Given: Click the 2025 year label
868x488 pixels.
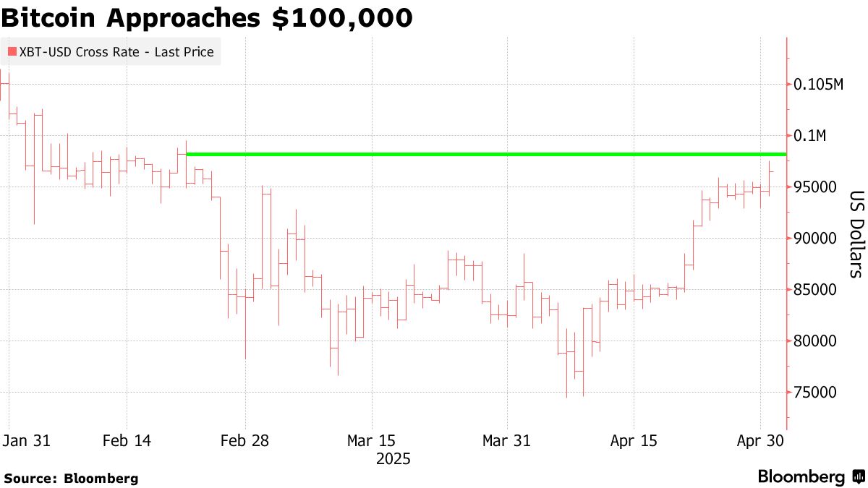Looking at the screenshot, I should 394,459.
